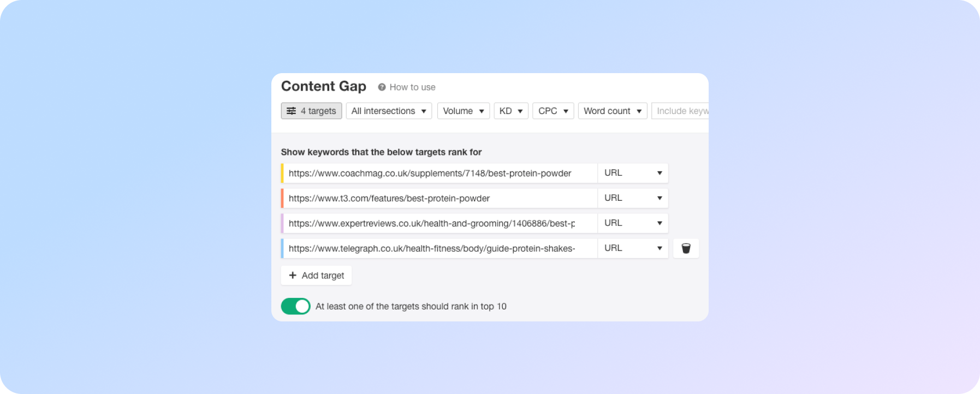Change URL mode for t3.com target
The width and height of the screenshot is (980, 394).
point(633,198)
